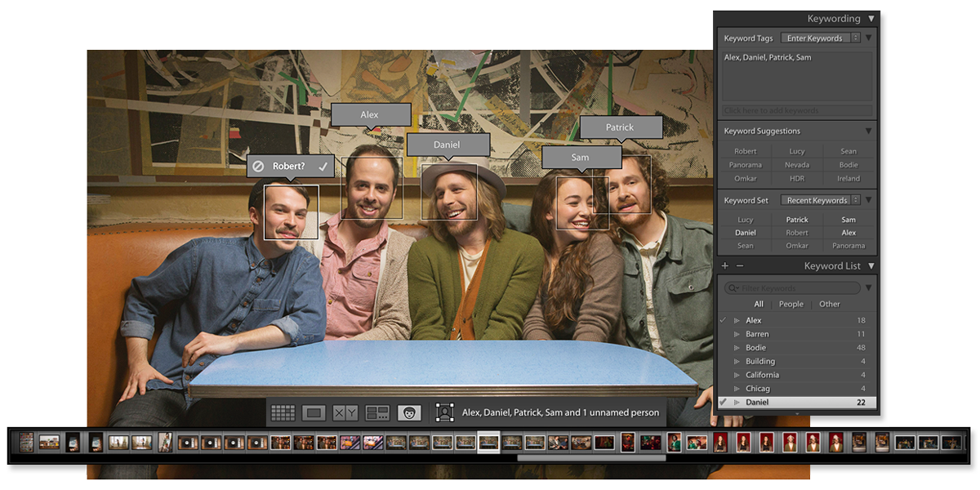Screen dimensions: 980x490
Task: Select the People filter tab
Action: click(791, 304)
